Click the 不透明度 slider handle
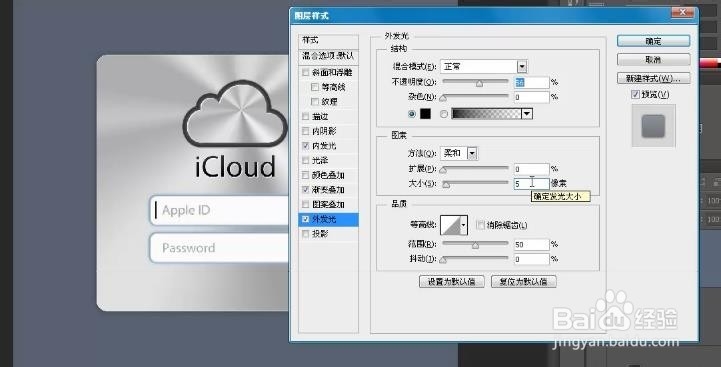 [x=480, y=84]
